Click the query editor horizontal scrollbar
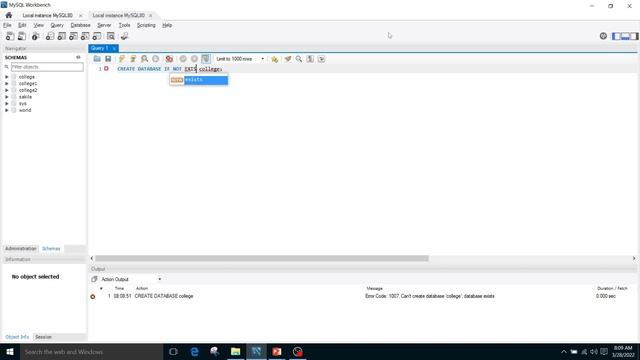The image size is (640, 360). tap(262, 258)
